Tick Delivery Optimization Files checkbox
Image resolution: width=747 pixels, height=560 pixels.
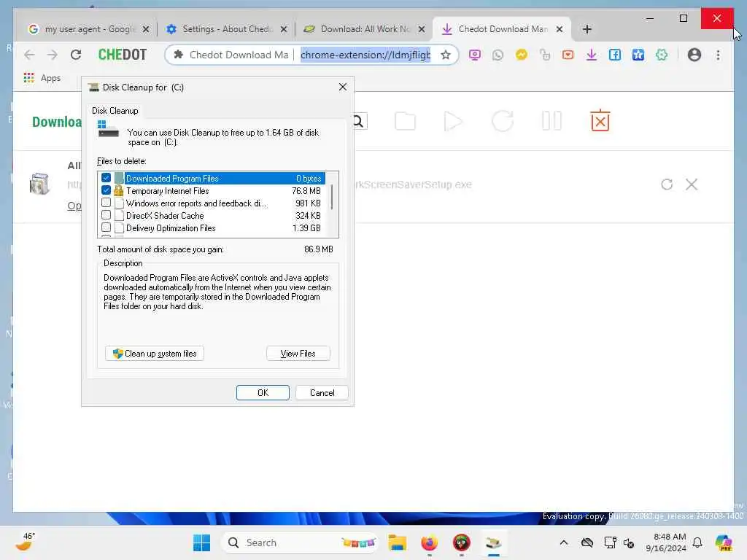pos(106,227)
